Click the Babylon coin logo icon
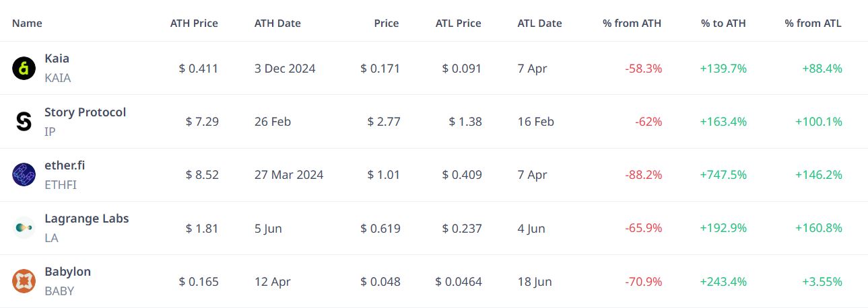868x308 pixels. pyautogui.click(x=24, y=281)
